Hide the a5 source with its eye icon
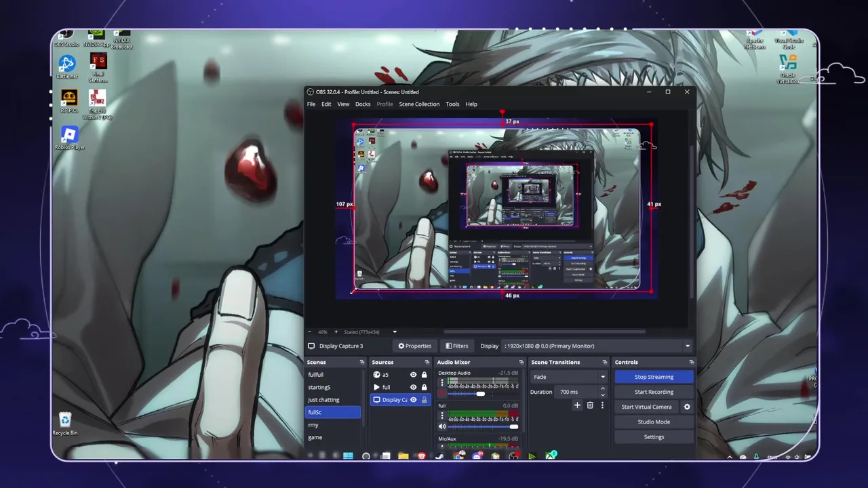Viewport: 868px width, 488px height. point(413,375)
